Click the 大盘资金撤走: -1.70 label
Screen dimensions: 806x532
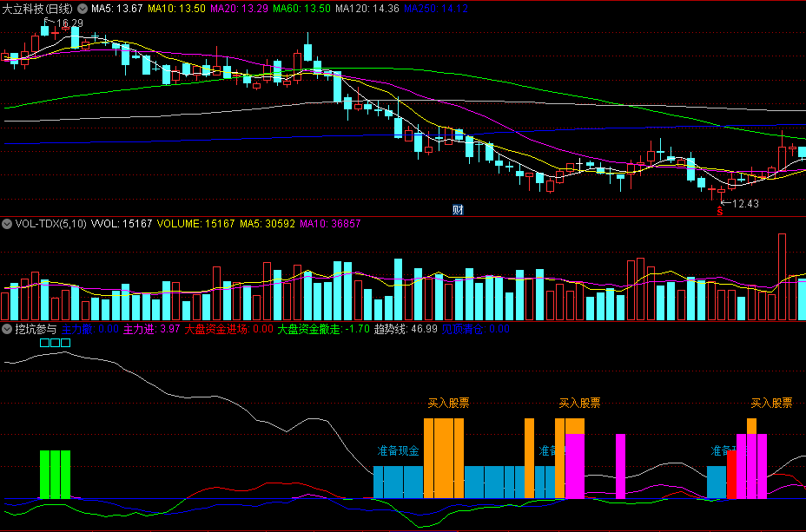[x=323, y=329]
